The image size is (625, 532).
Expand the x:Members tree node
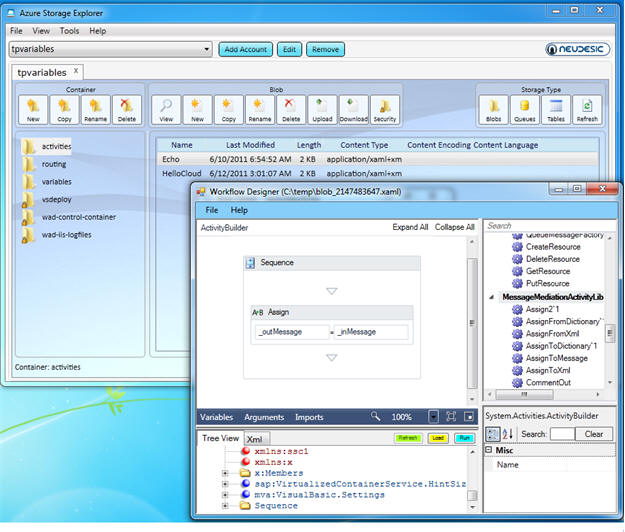click(225, 473)
